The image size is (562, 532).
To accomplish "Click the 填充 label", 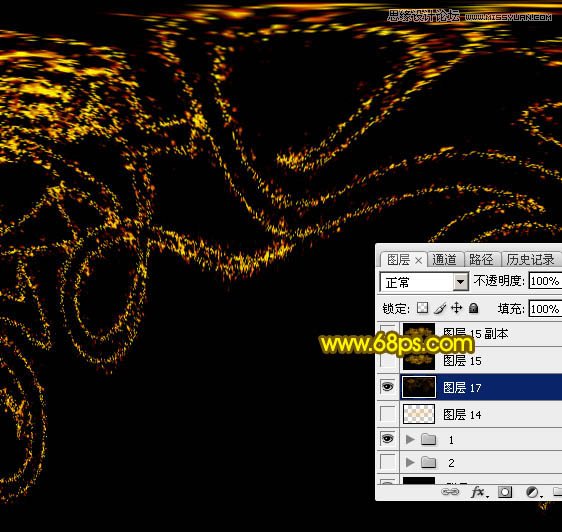I will (x=511, y=308).
